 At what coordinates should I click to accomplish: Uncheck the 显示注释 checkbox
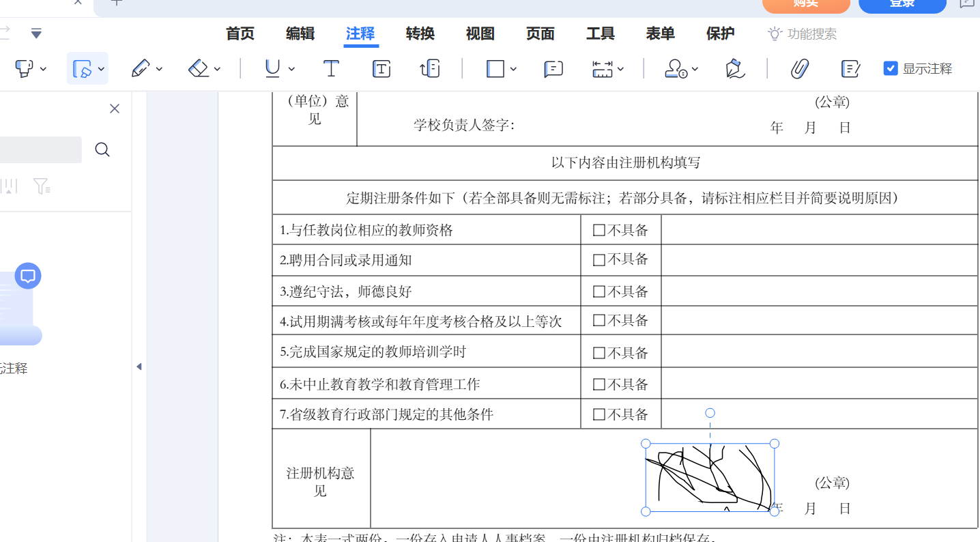[890, 68]
